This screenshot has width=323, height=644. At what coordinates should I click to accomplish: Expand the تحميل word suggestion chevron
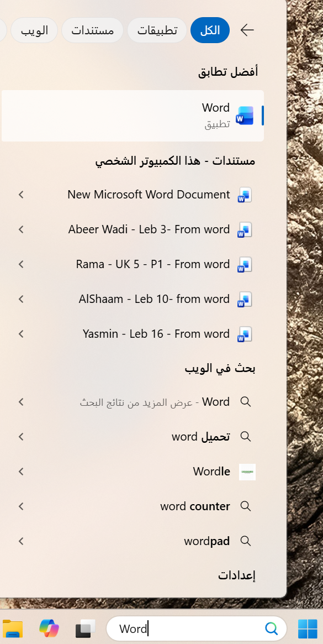coord(22,436)
